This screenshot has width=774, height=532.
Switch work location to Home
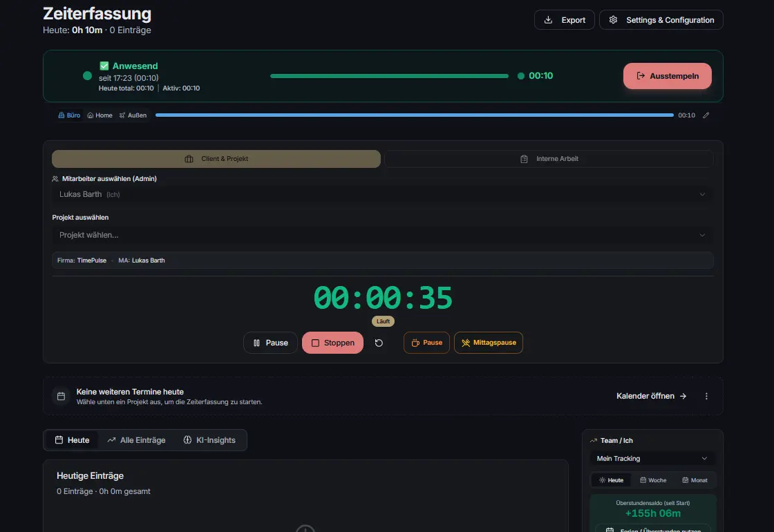coord(100,115)
